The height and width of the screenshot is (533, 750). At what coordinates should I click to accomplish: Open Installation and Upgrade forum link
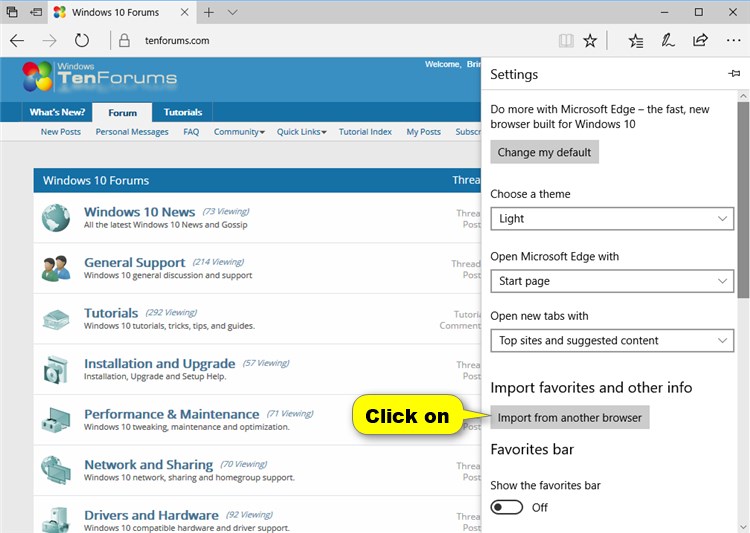pos(159,364)
